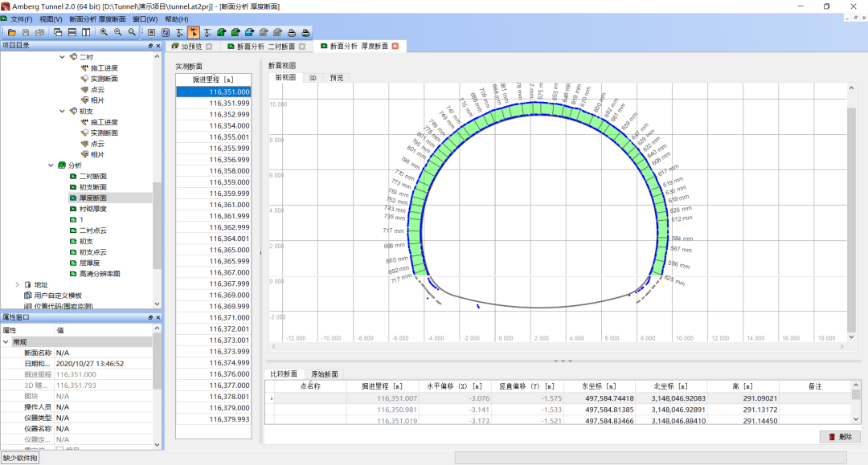
Task: Select 二衬断面 under 分析 in the tree
Action: [92, 177]
